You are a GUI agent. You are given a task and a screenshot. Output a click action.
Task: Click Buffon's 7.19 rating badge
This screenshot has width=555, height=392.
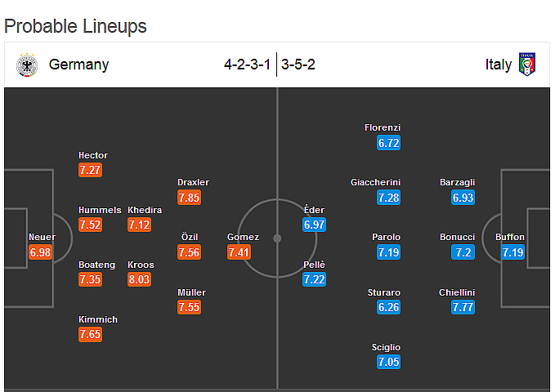pyautogui.click(x=512, y=252)
